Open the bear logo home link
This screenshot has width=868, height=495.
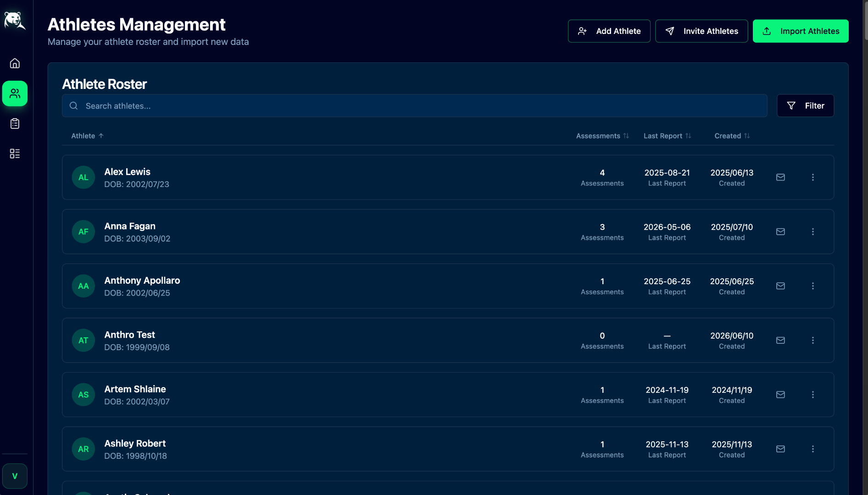[15, 21]
